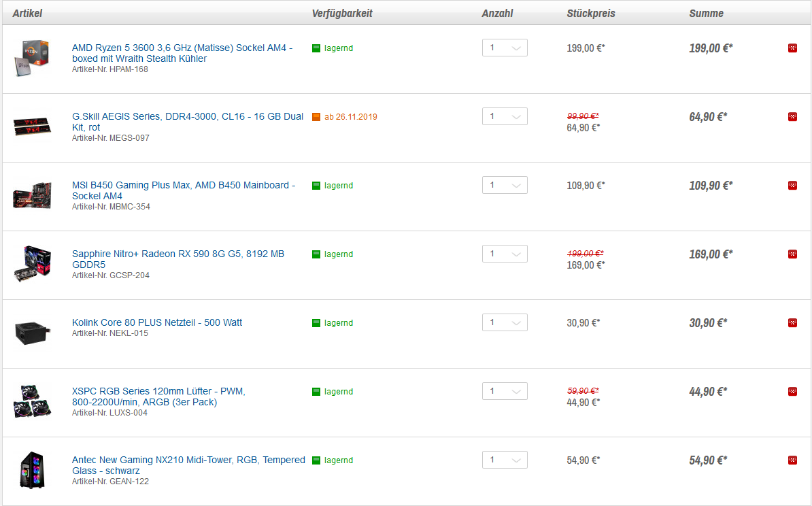Click the 44,90 € sum for XSPC fans
The image size is (812, 506).
(708, 392)
